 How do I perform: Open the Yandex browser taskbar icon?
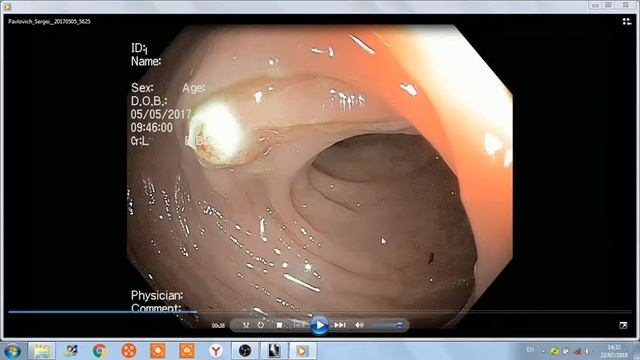click(216, 351)
